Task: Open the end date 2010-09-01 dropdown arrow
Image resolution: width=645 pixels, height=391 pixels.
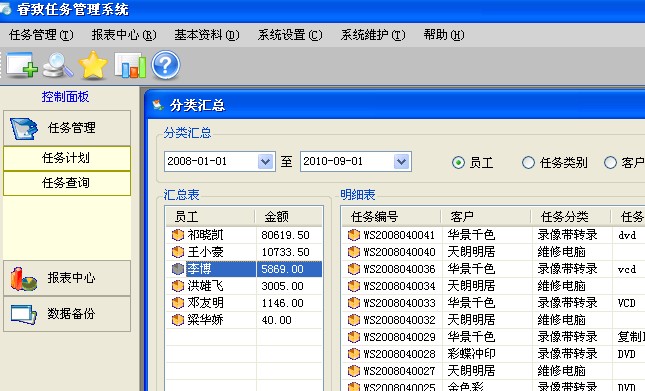Action: 401,162
